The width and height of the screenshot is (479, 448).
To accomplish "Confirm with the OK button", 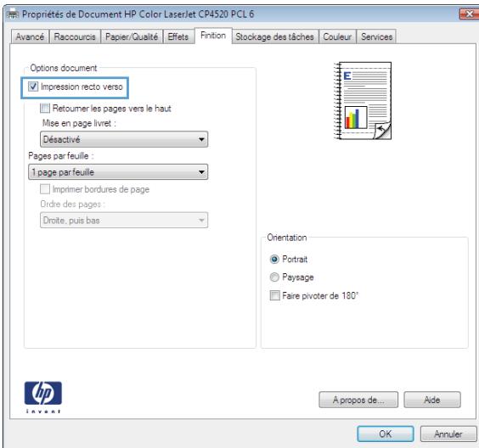I will tap(386, 434).
